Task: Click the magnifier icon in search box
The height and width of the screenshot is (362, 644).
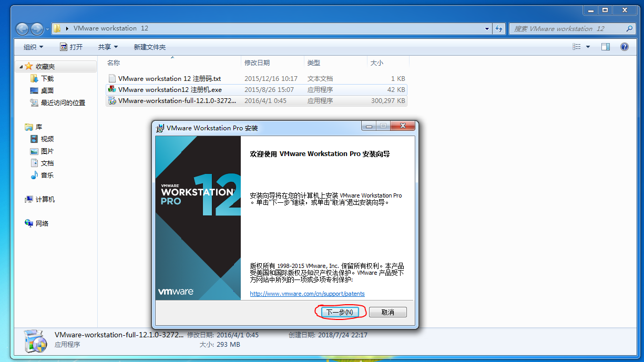Action: point(630,28)
